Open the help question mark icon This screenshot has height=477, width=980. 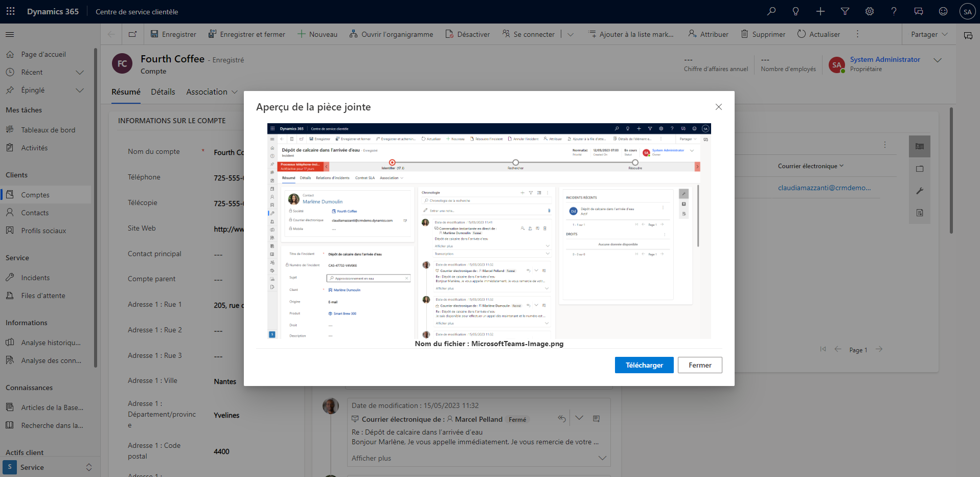point(894,11)
